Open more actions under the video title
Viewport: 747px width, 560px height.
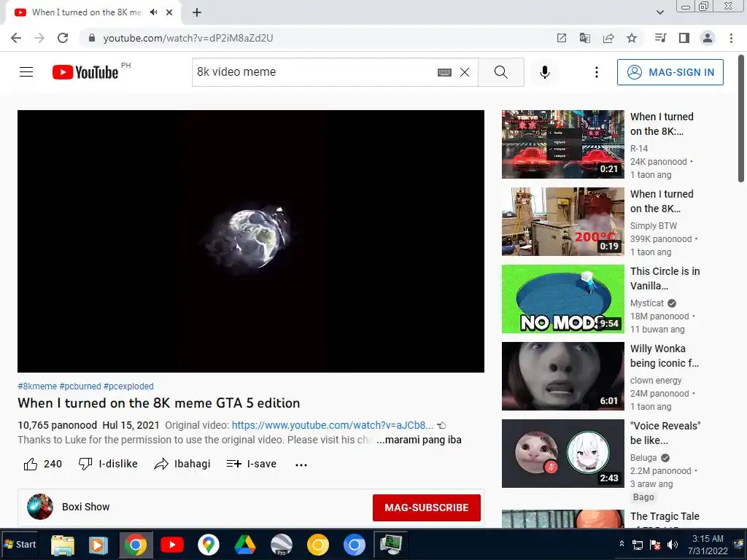301,464
